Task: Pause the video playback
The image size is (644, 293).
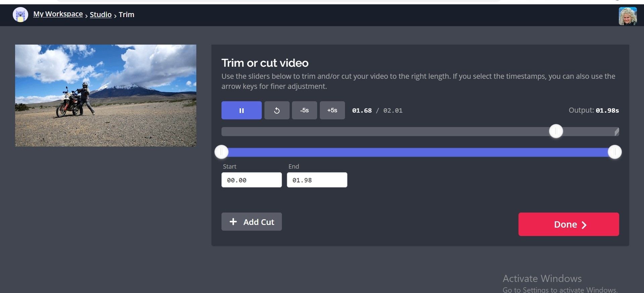Action: pos(241,110)
